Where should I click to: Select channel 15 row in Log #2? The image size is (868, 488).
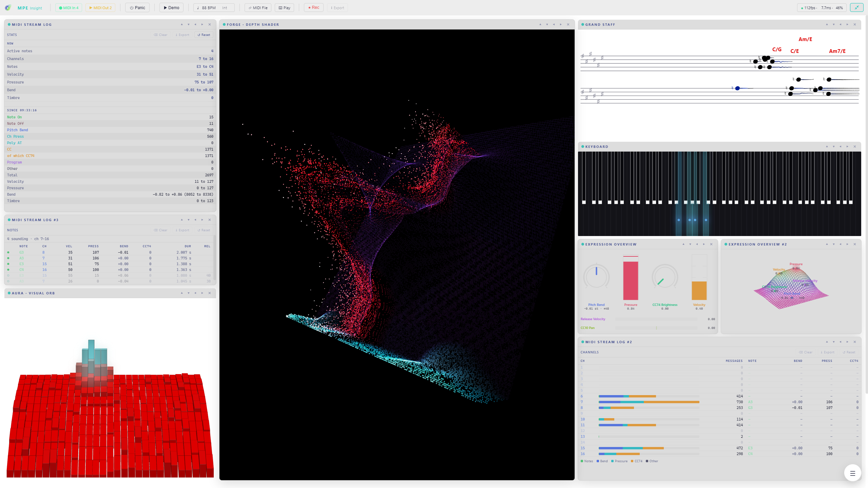719,448
